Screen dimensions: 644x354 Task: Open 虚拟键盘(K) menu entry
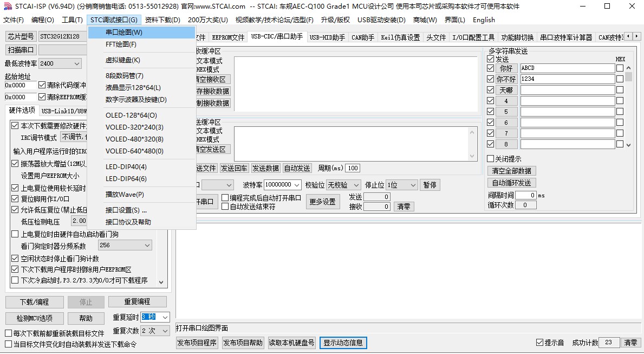pos(141,60)
